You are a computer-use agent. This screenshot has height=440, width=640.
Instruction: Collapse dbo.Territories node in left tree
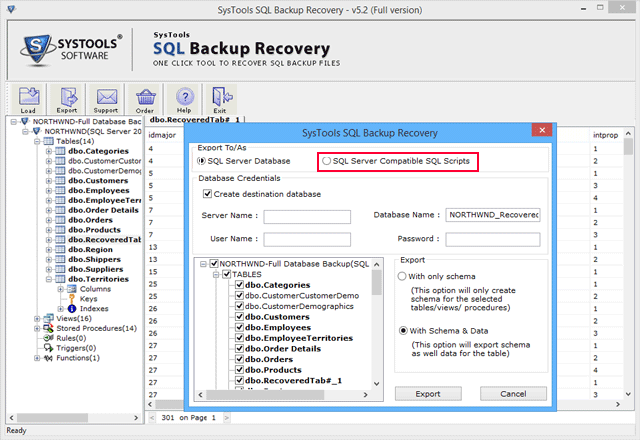pyautogui.click(x=49, y=279)
